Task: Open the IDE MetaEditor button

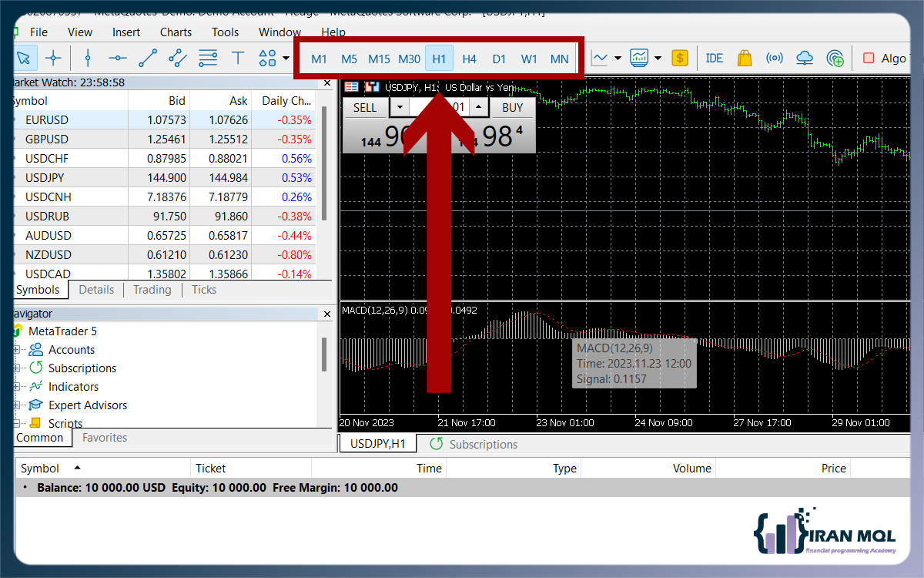Action: 715,58
